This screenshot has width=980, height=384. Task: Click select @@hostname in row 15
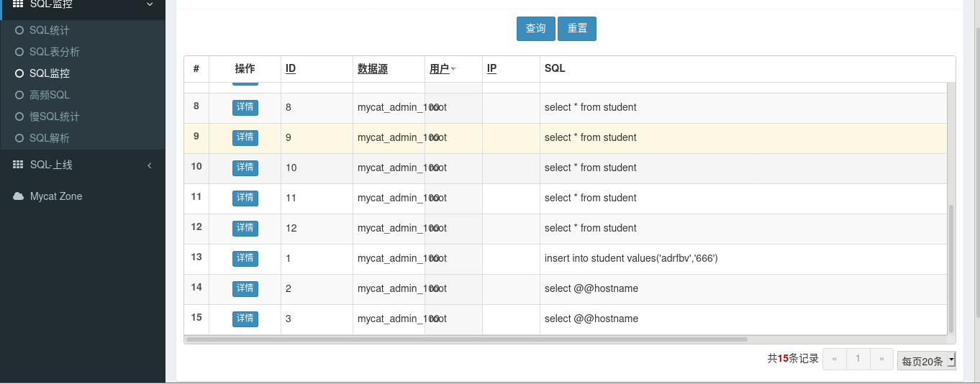point(591,319)
